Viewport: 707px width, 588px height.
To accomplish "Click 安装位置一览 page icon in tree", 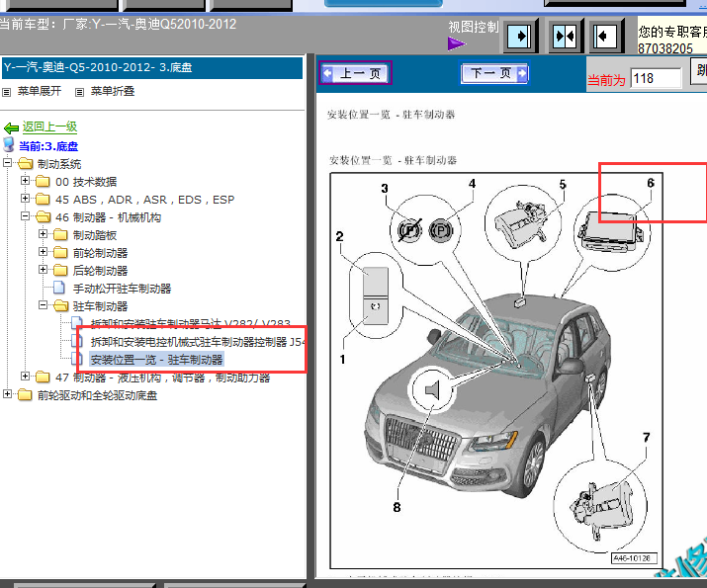I will coord(77,359).
